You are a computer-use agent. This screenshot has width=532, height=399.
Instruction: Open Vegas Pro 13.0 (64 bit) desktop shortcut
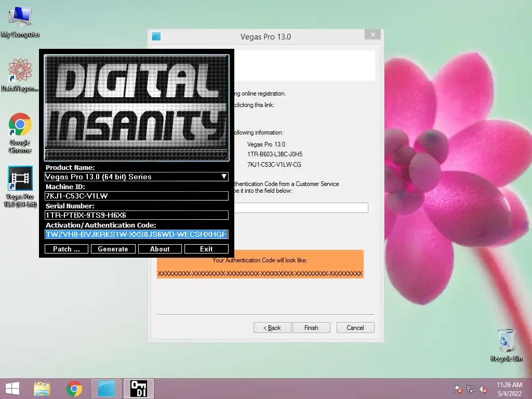pyautogui.click(x=20, y=186)
